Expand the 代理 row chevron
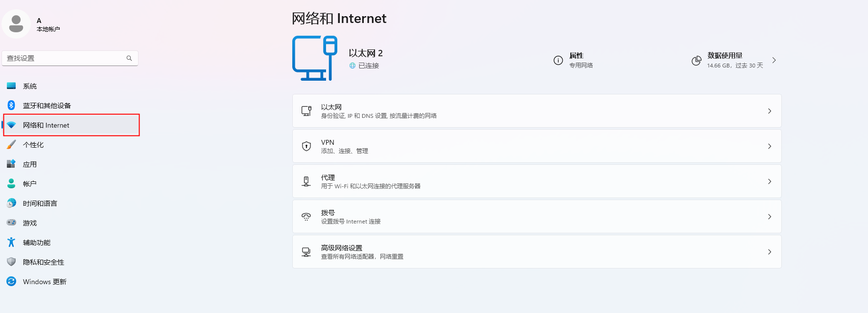Screen dimensions: 868x313 point(769,181)
